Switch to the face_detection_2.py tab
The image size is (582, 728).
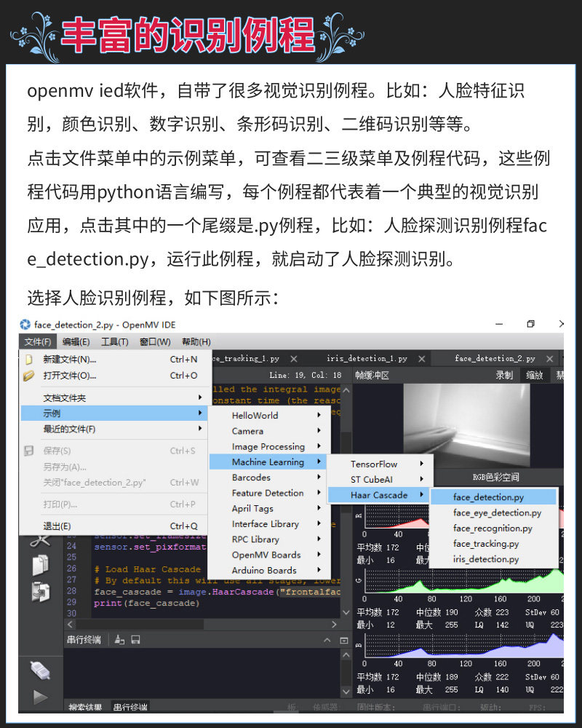495,358
